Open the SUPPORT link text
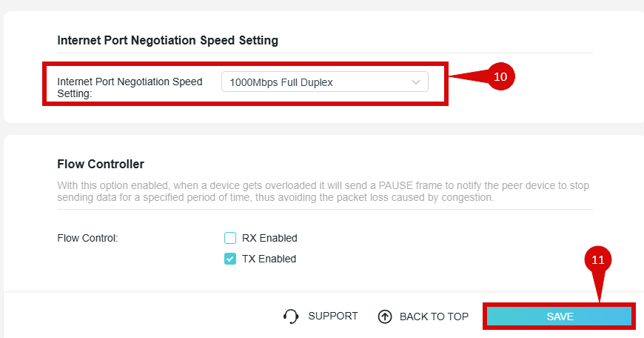644x338 pixels. (333, 316)
